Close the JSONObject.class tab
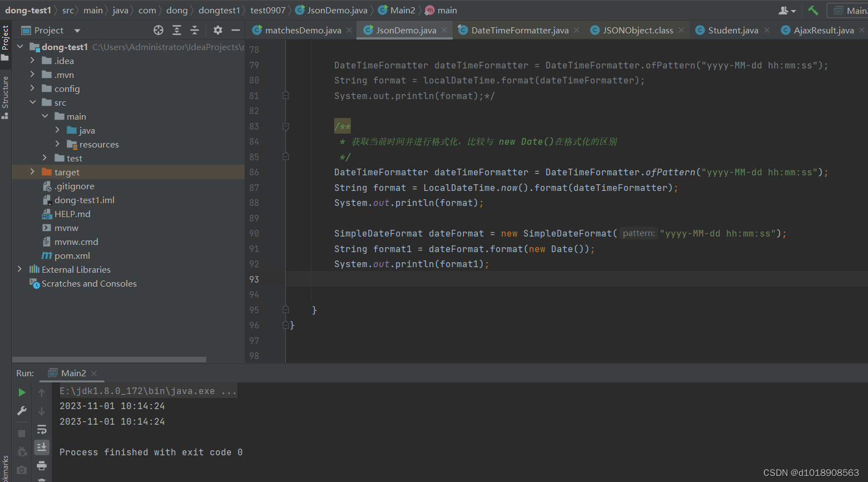This screenshot has width=868, height=482. click(681, 30)
